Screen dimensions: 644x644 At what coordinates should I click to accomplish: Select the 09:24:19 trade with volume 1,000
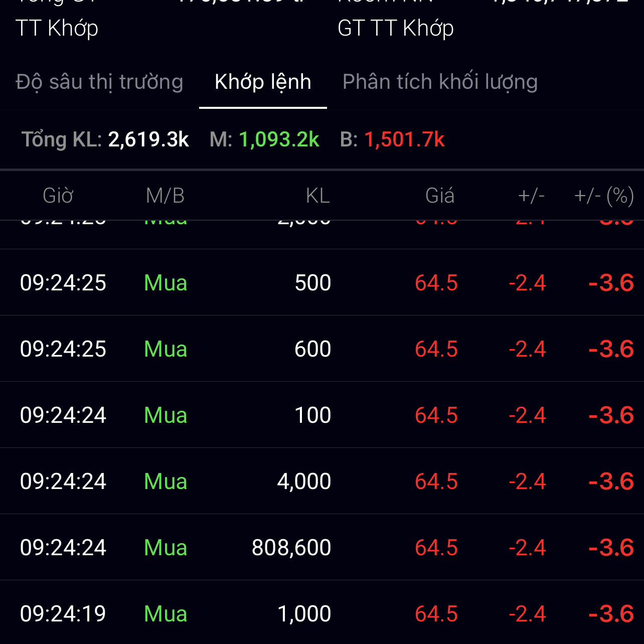pos(322,614)
